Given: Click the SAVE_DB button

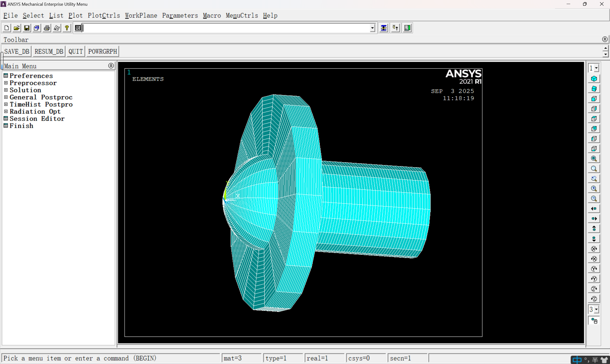Looking at the screenshot, I should coord(17,51).
